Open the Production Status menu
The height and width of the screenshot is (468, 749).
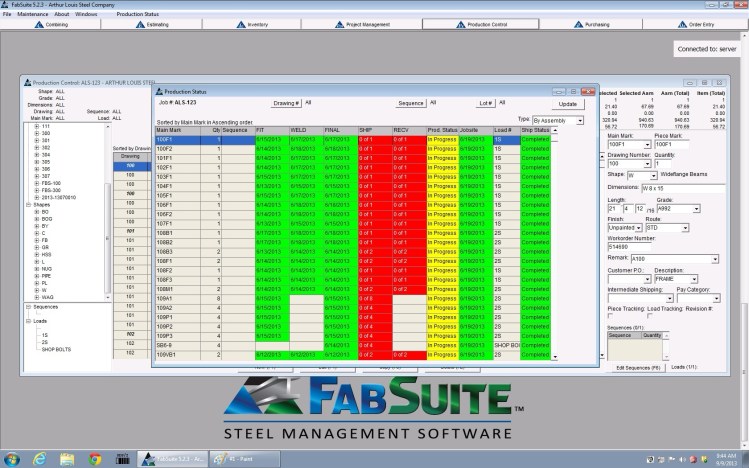pyautogui.click(x=137, y=15)
